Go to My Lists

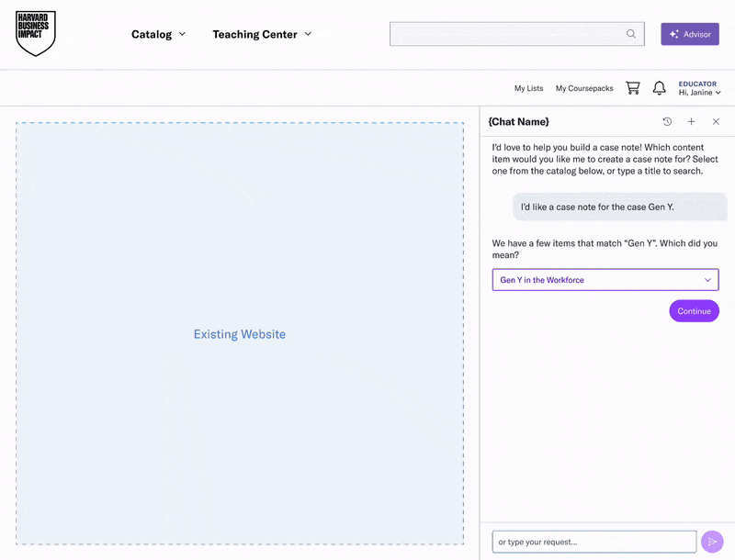point(529,88)
